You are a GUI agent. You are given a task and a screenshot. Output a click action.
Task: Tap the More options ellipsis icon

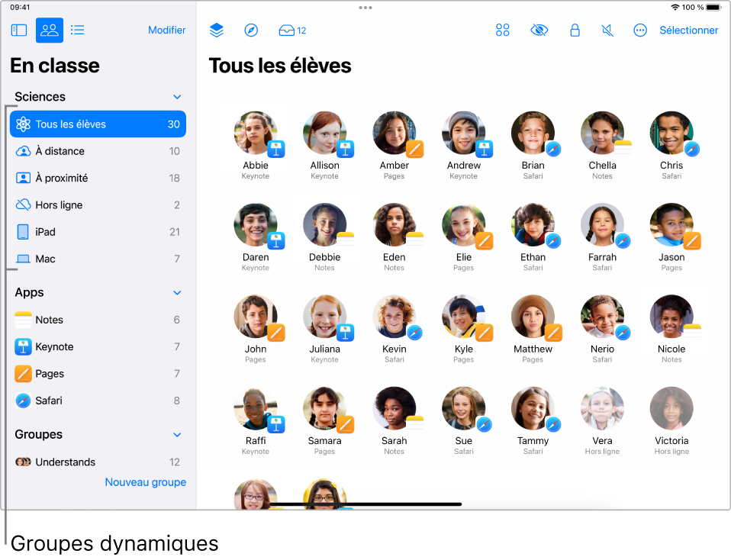[639, 31]
